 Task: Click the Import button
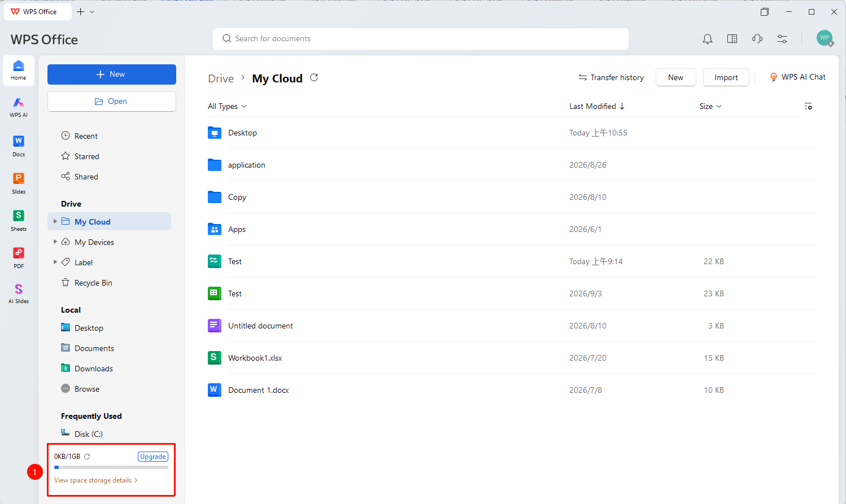(x=726, y=77)
